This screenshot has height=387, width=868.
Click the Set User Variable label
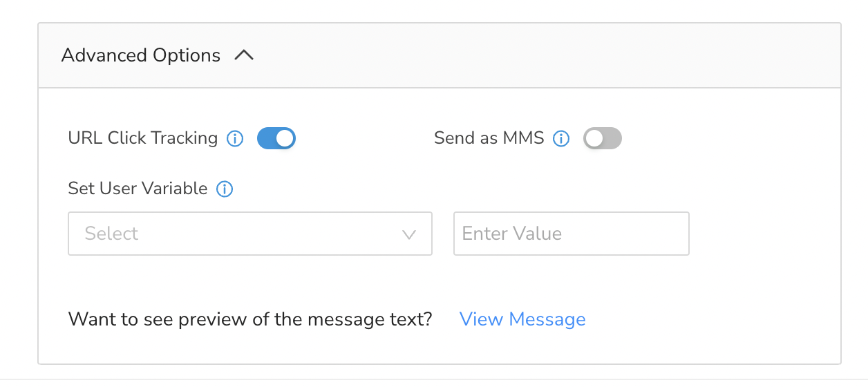pos(138,188)
